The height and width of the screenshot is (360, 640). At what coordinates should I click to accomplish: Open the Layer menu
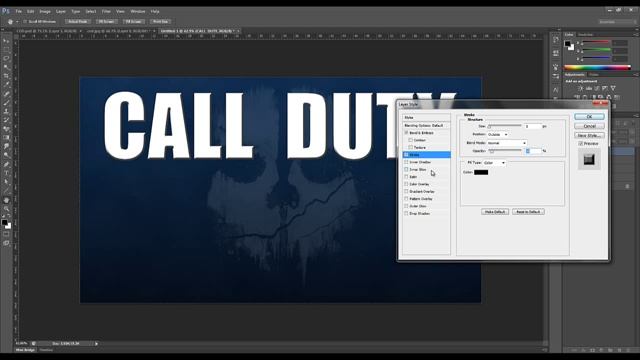pos(61,11)
